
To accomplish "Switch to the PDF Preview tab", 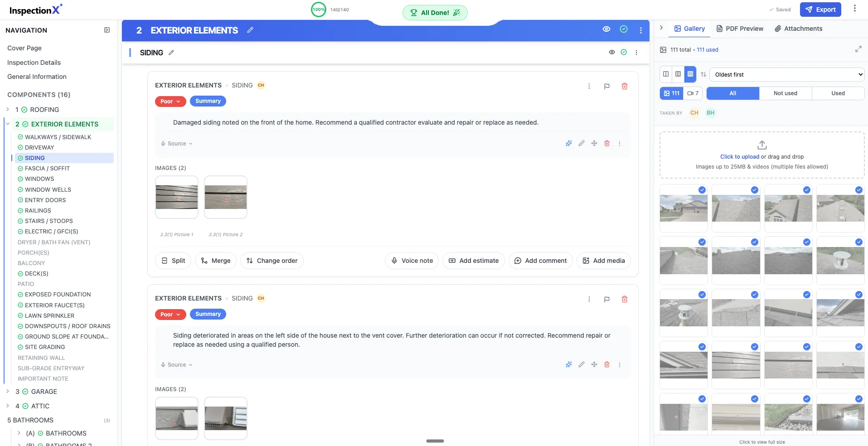I will (739, 29).
